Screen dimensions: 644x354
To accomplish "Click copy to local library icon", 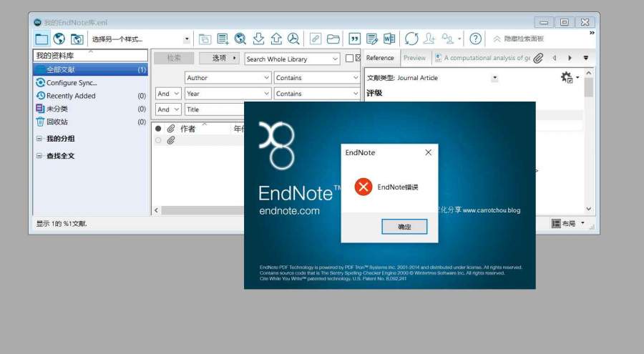I will tap(205, 39).
